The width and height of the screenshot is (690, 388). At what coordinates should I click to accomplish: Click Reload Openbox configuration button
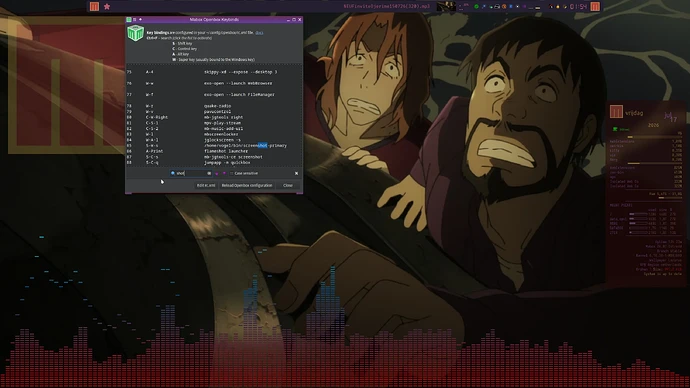tap(247, 185)
